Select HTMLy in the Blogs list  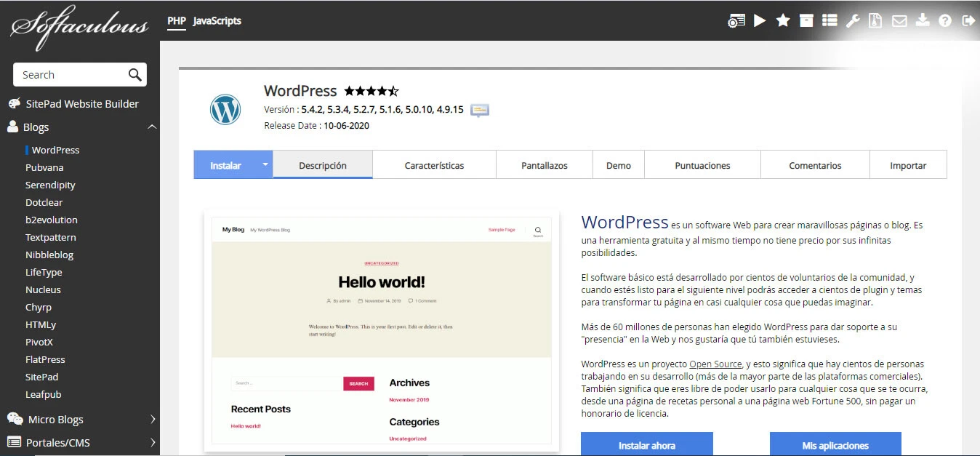tap(41, 324)
